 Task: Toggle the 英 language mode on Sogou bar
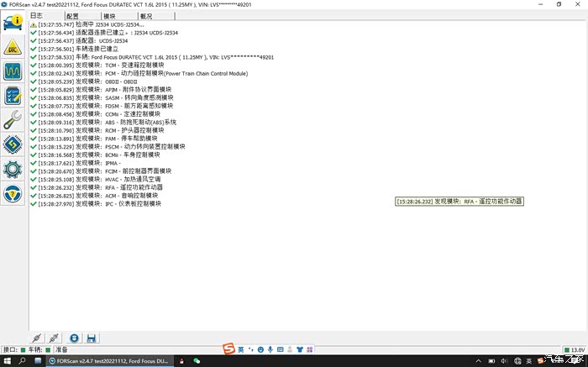240,349
